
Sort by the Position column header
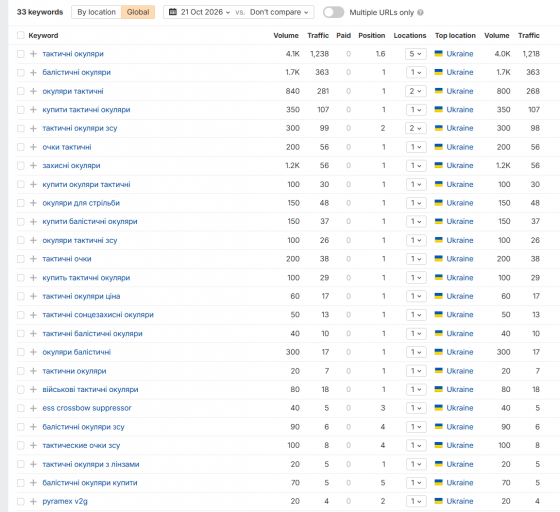pyautogui.click(x=371, y=35)
